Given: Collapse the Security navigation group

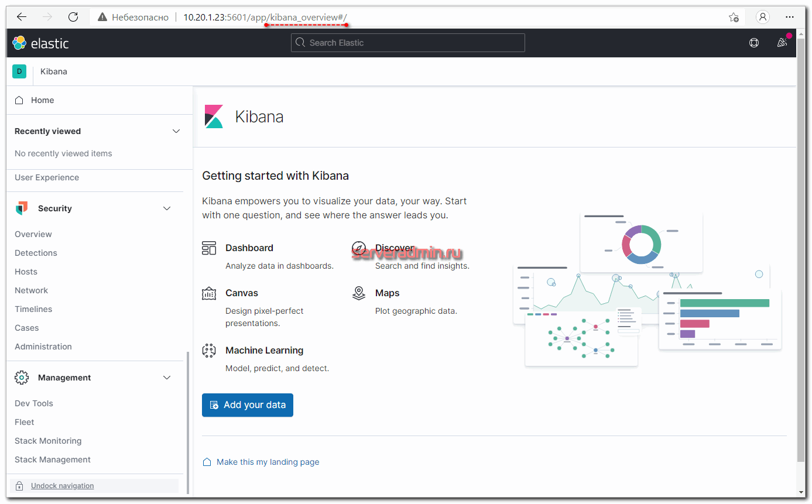Looking at the screenshot, I should tap(167, 208).
